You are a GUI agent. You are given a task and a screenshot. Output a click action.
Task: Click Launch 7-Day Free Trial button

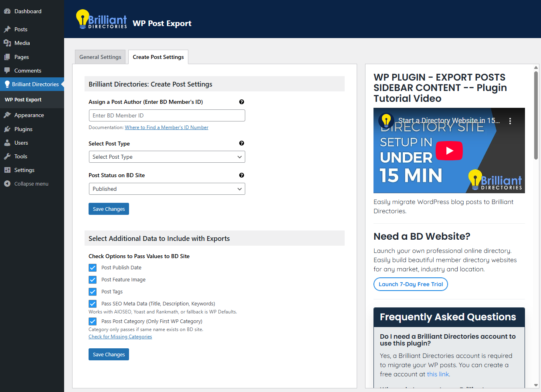coord(411,284)
